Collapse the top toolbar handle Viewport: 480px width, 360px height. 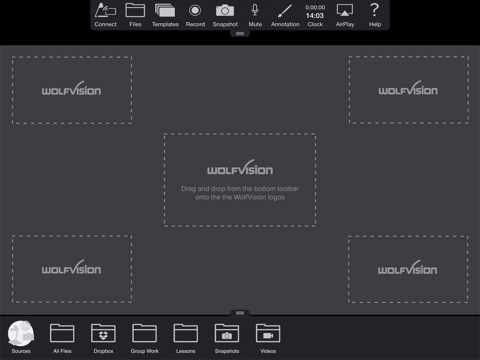[240, 33]
